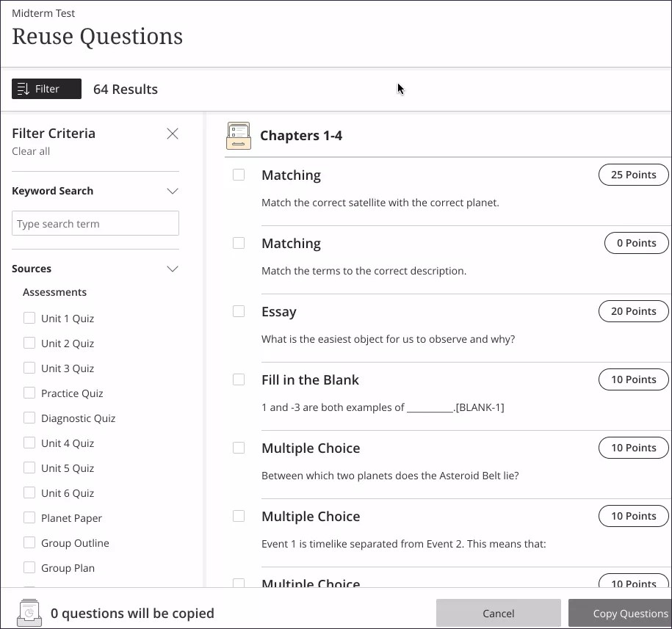The image size is (672, 629).
Task: Check the Group Outline source
Action: point(29,542)
